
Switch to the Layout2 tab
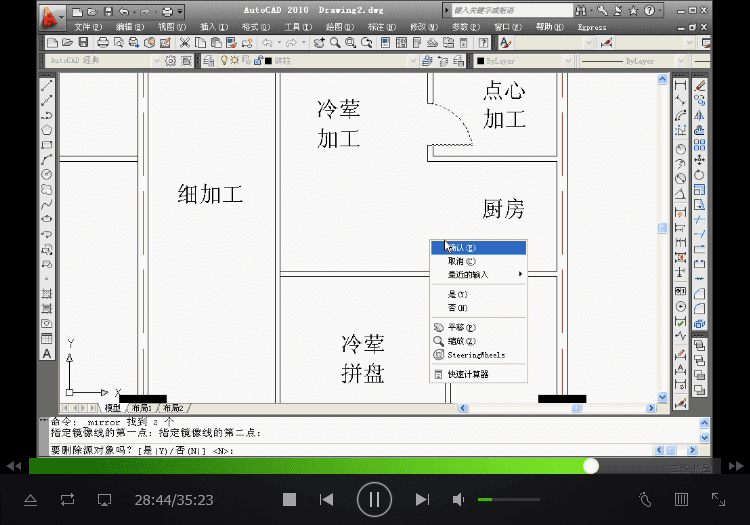[x=173, y=408]
